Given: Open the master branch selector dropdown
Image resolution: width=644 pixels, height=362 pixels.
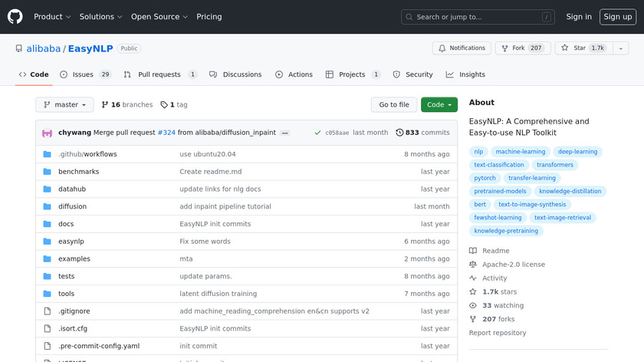Looking at the screenshot, I should coord(64,105).
